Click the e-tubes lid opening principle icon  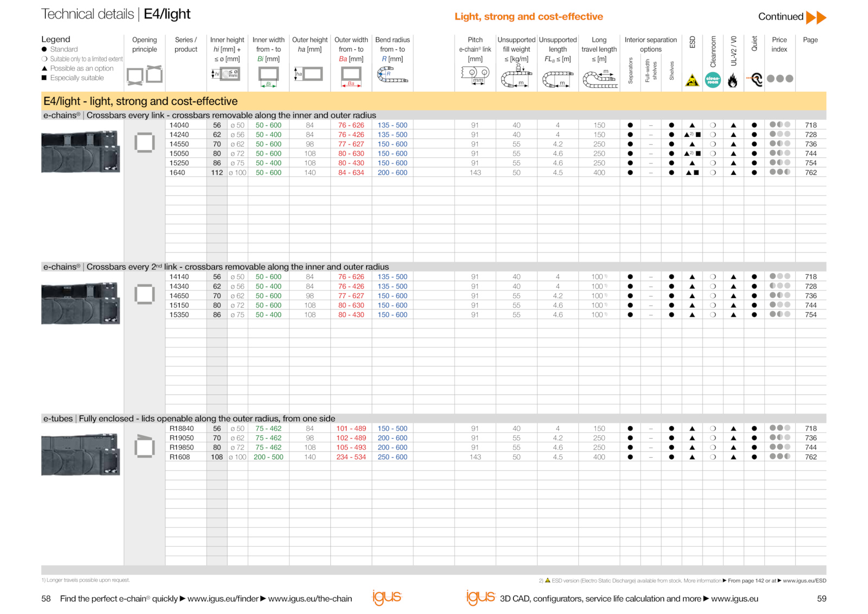(x=145, y=447)
